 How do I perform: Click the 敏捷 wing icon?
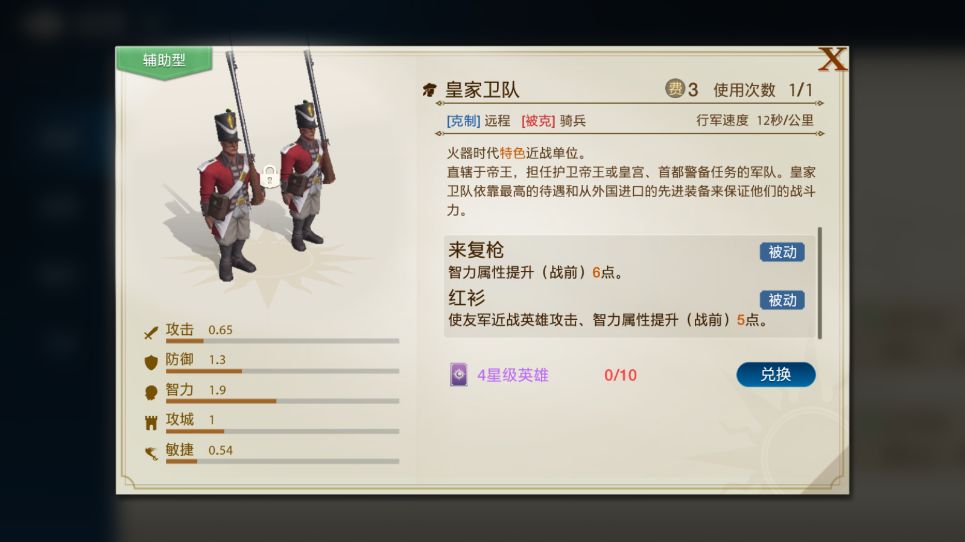coord(151,452)
